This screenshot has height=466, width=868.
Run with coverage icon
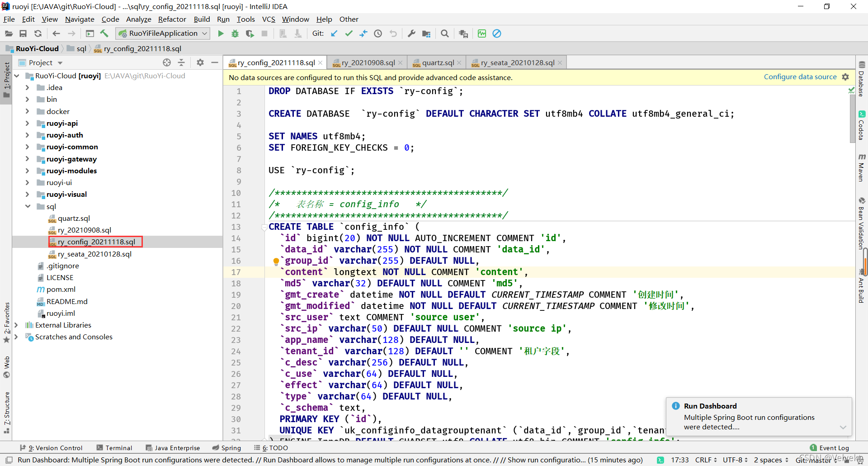pos(250,33)
